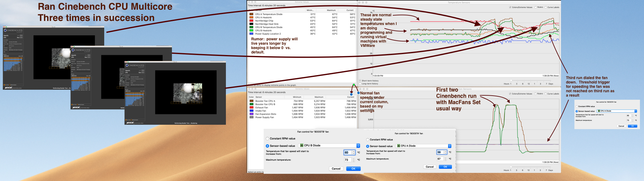Toggle Colors/Extreme Values in fan speed graph window
The image size is (644, 181).
510,93
